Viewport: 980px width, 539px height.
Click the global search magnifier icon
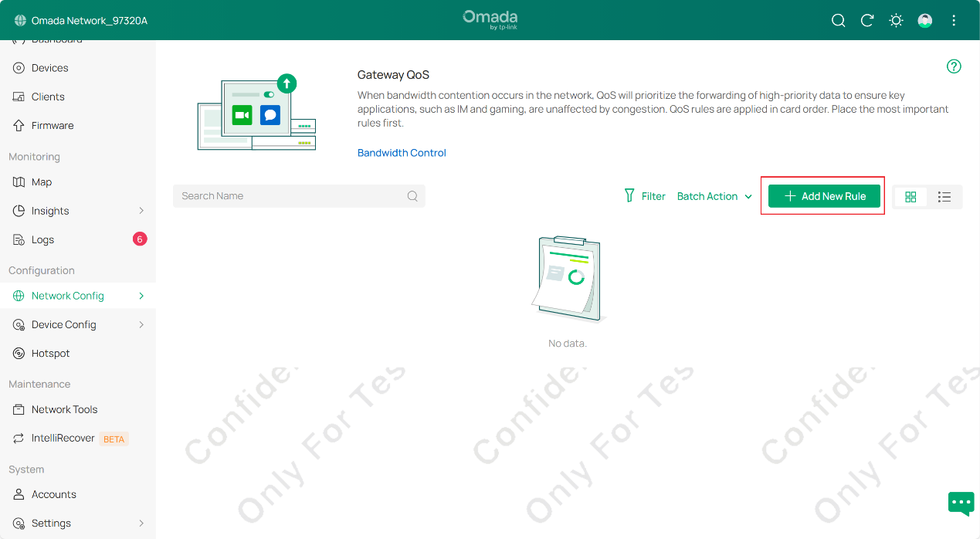(x=838, y=20)
